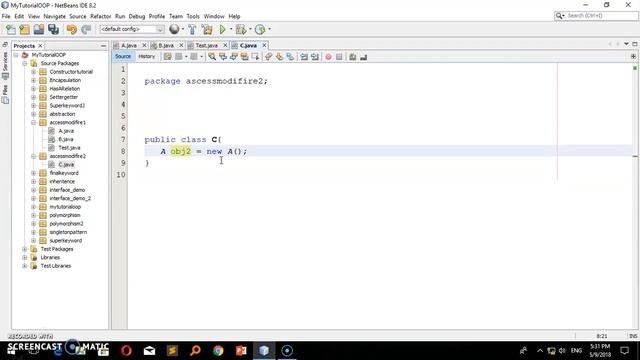640x360 pixels.
Task: Click the Save All icon
Action: [53, 29]
